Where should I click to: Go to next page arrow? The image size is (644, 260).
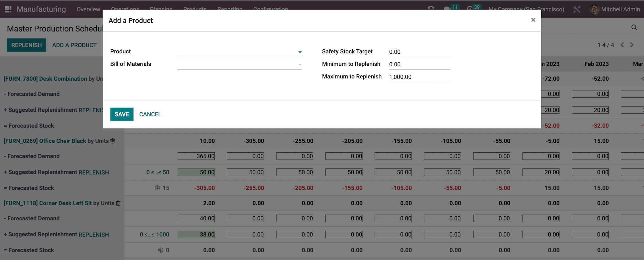coord(632,45)
